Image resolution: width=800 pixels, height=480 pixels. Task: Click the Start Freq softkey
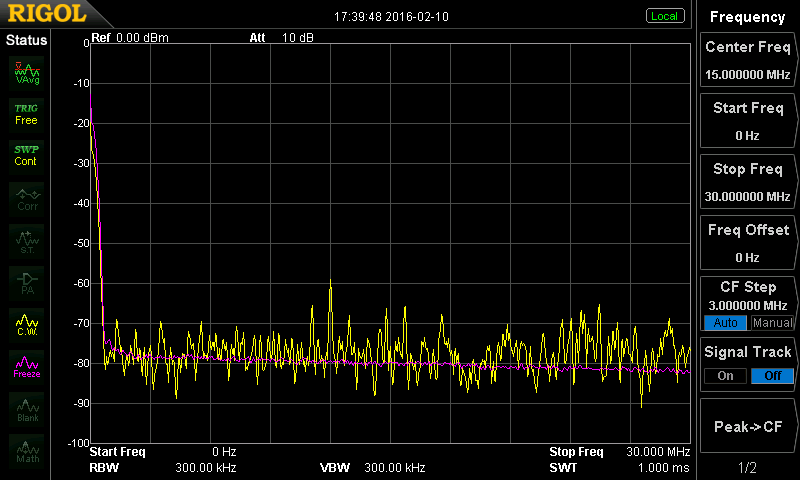[747, 119]
